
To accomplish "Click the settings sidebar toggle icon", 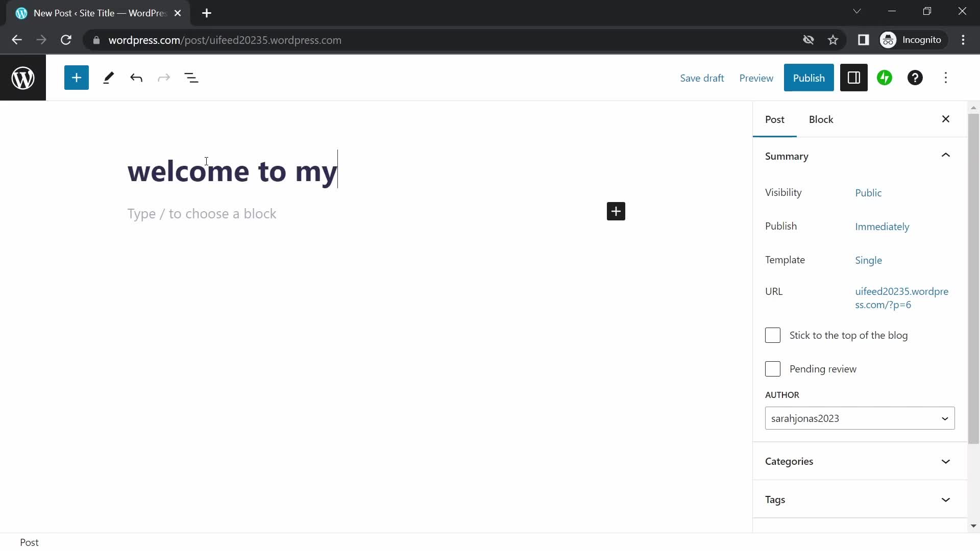I will (853, 78).
